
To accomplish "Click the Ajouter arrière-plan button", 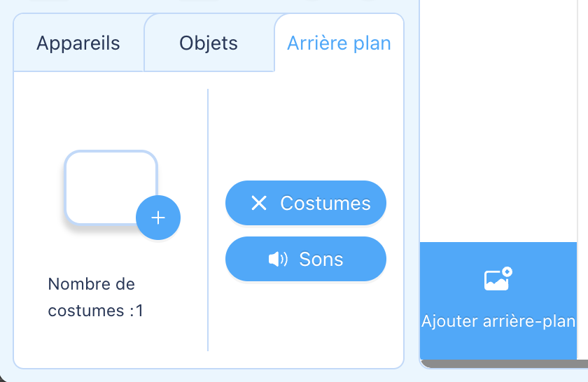I will coord(498,301).
